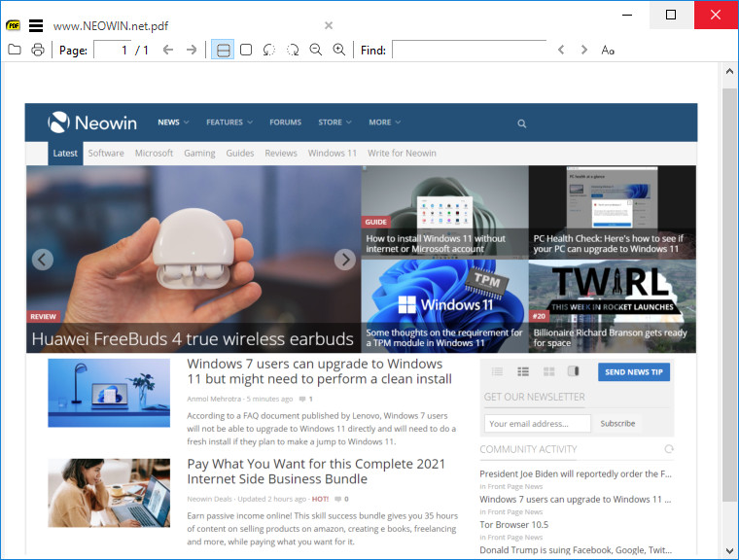Viewport: 739px width, 560px height.
Task: Go to previous page with left arrow
Action: (x=168, y=50)
